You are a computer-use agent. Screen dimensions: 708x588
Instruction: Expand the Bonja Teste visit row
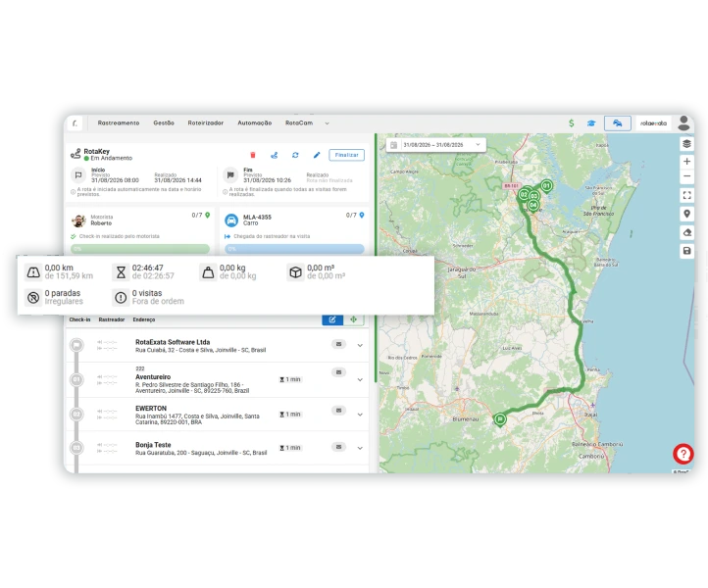pos(360,448)
